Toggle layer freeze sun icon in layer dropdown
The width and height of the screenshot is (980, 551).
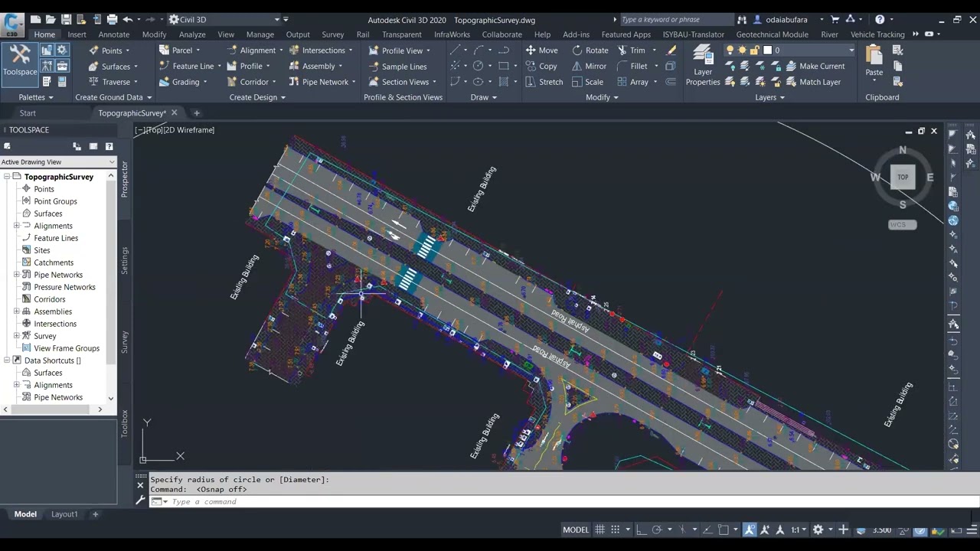point(742,51)
